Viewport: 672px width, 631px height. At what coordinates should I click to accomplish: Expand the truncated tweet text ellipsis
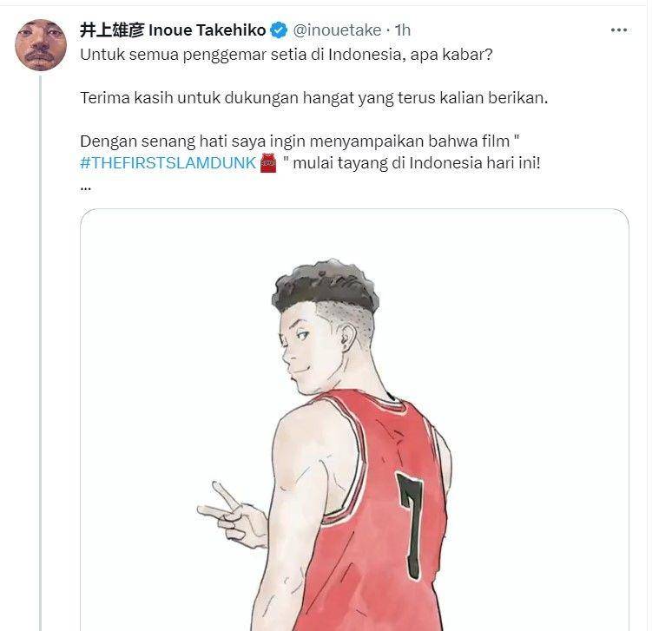click(x=86, y=188)
